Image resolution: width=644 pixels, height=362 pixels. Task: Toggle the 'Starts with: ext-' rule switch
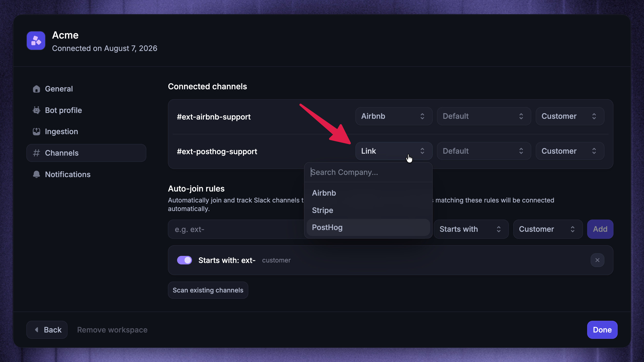(x=184, y=260)
